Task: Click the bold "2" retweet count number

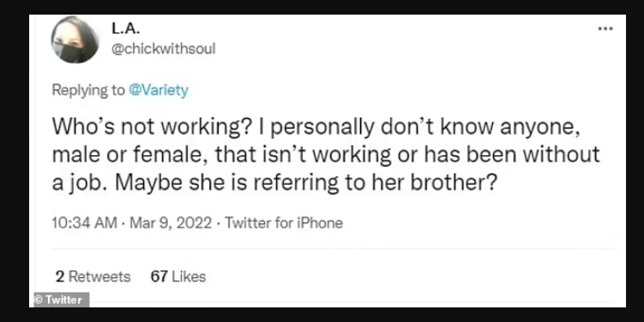Action: click(x=59, y=276)
